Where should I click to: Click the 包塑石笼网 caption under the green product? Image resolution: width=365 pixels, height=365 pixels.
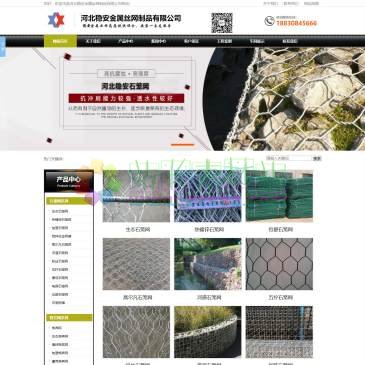click(x=281, y=230)
